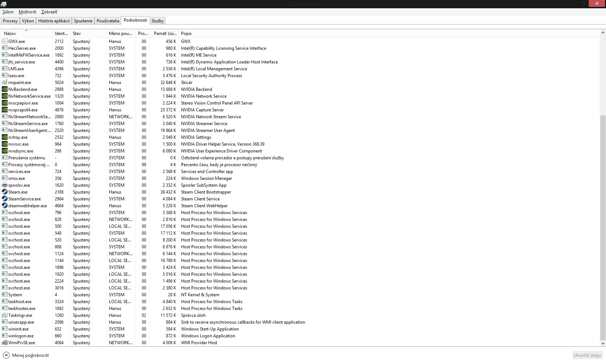Click the vertical scrollbar thumb

pos(603,227)
